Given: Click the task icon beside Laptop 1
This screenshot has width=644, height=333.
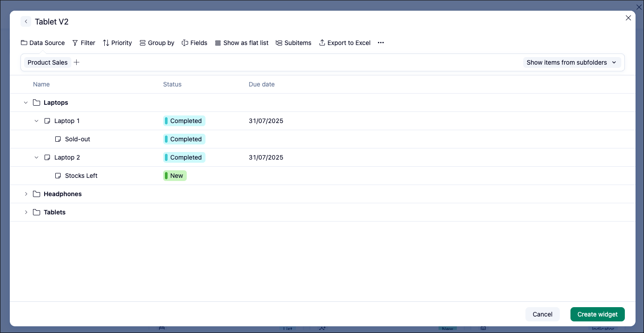Looking at the screenshot, I should (x=47, y=121).
